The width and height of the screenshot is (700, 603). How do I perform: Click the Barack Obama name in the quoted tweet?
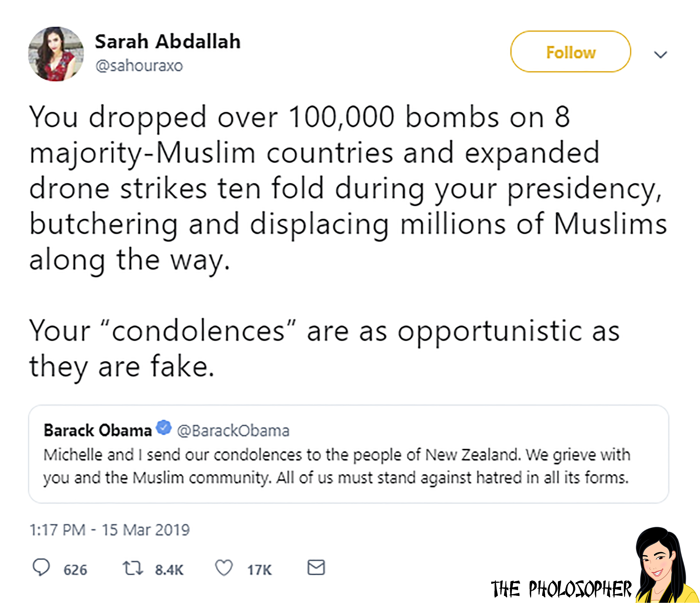98,430
